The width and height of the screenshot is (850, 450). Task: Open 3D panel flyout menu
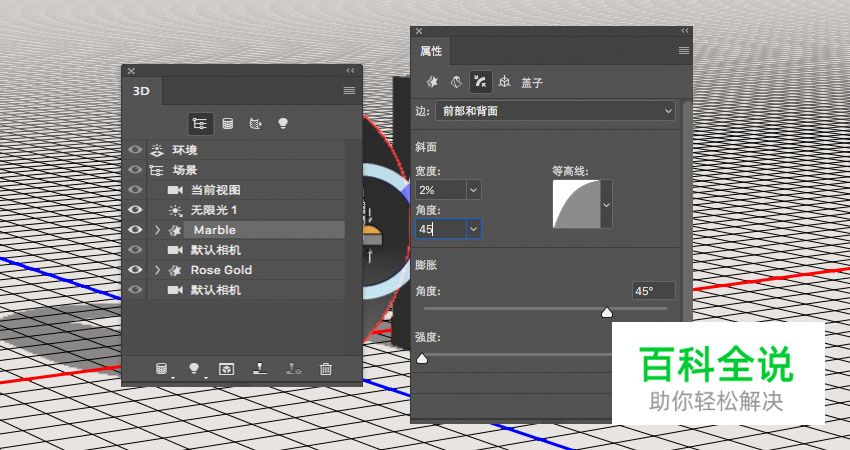(x=349, y=91)
